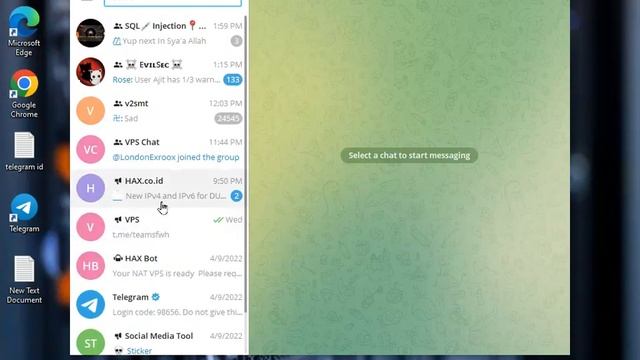Click 'Your NAT VPS is ready' preview
The image size is (640, 360).
tap(177, 273)
